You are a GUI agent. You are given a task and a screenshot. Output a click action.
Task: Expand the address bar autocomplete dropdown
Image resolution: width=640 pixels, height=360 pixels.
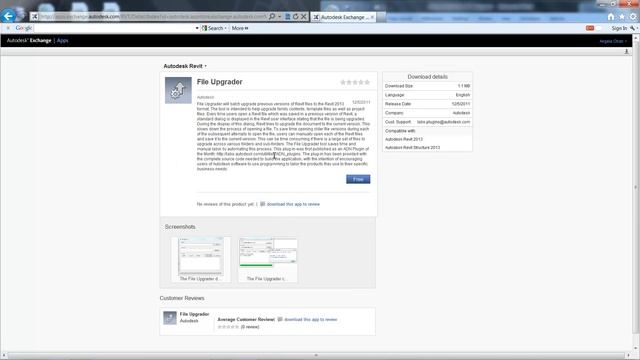pos(280,16)
